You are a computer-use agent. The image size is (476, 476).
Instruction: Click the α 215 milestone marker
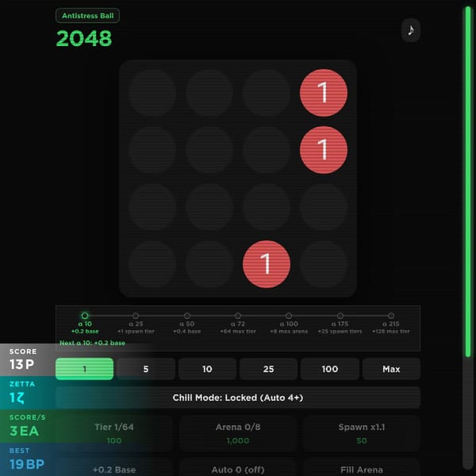click(391, 316)
